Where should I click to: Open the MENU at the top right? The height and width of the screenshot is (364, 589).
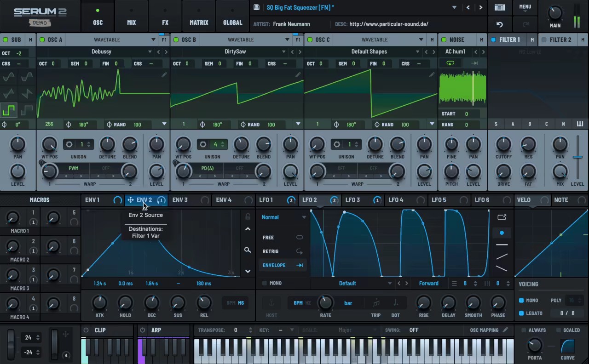point(525,7)
